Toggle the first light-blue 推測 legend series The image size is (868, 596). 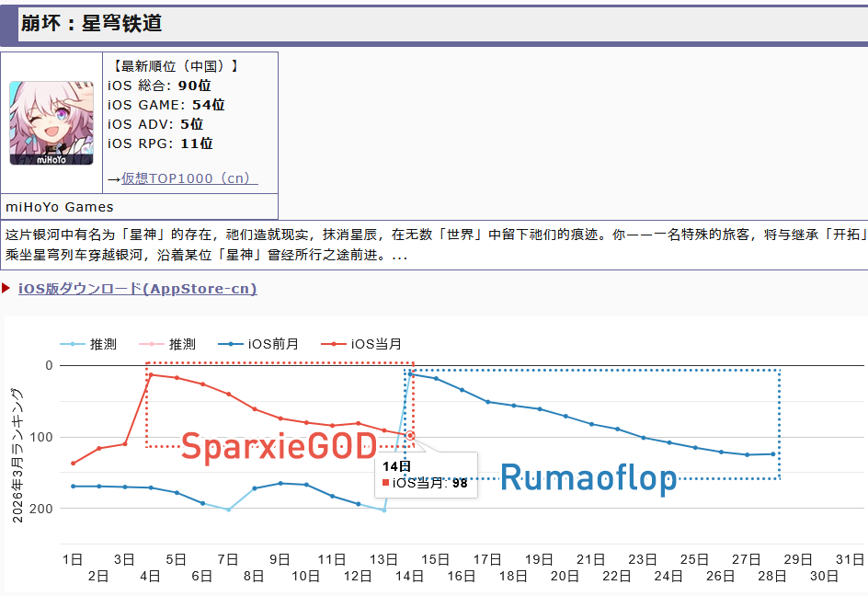point(88,344)
